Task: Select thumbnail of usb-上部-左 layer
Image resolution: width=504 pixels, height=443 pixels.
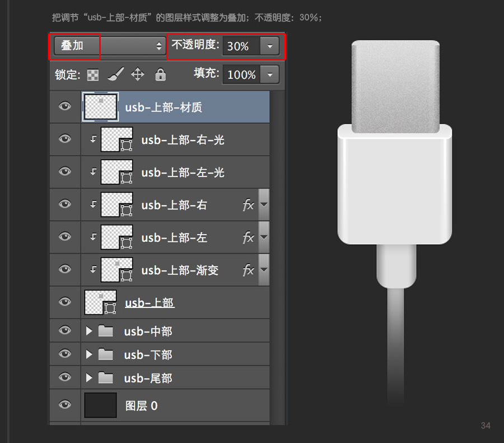Action: pos(116,237)
